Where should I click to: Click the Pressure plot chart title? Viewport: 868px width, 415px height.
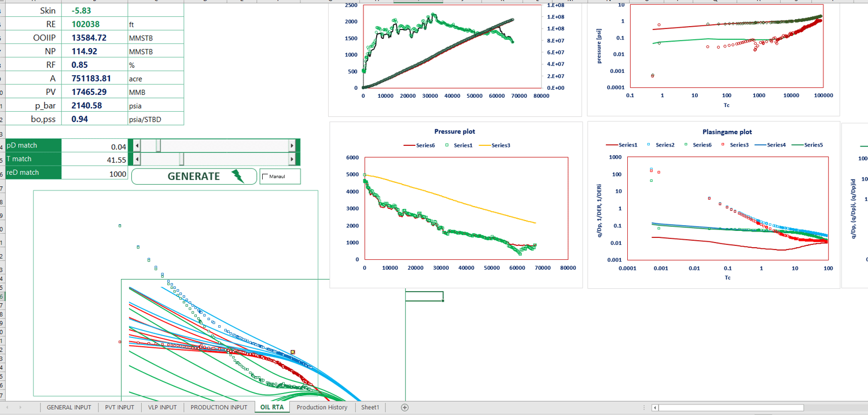point(455,132)
